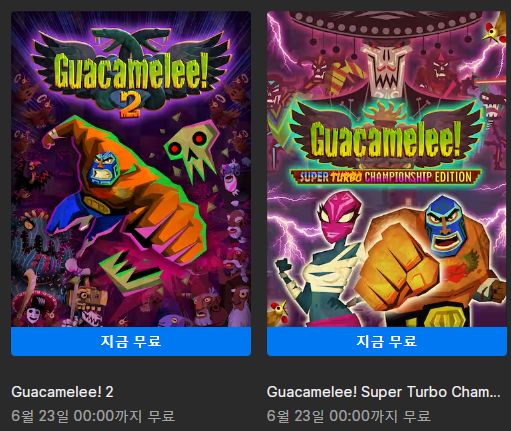Open the Guacamelee! 2 cover art
Image resolution: width=511 pixels, height=431 pixels.
tap(131, 169)
